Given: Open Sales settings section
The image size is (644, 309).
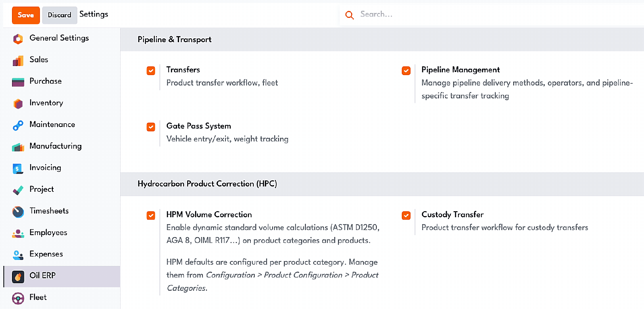Looking at the screenshot, I should coord(62,60).
